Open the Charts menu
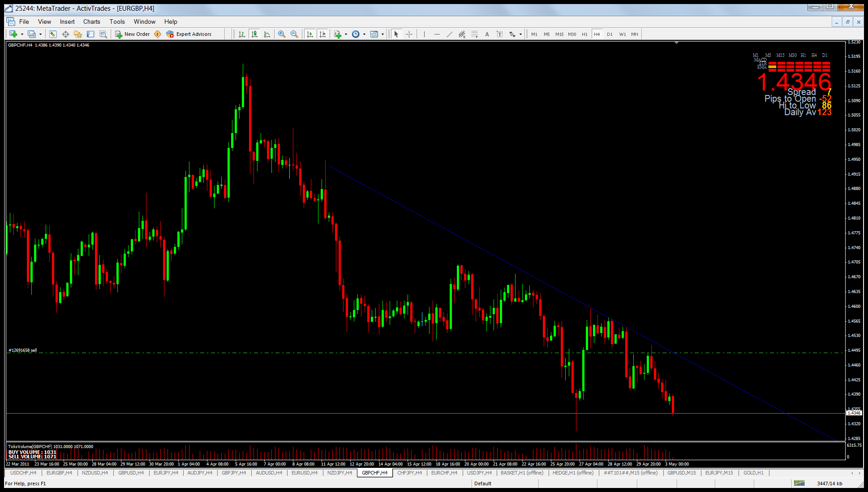Viewport: 868px width, 492px height. click(91, 22)
